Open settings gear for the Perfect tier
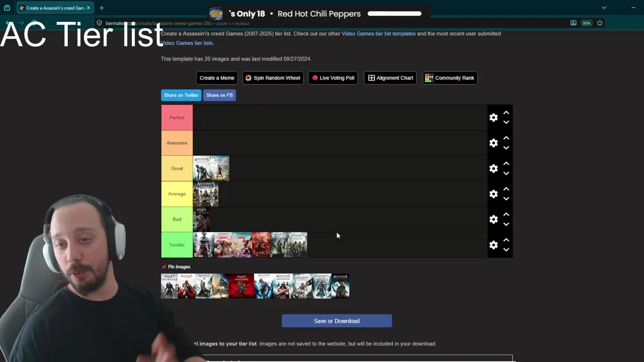644x362 pixels. click(494, 118)
